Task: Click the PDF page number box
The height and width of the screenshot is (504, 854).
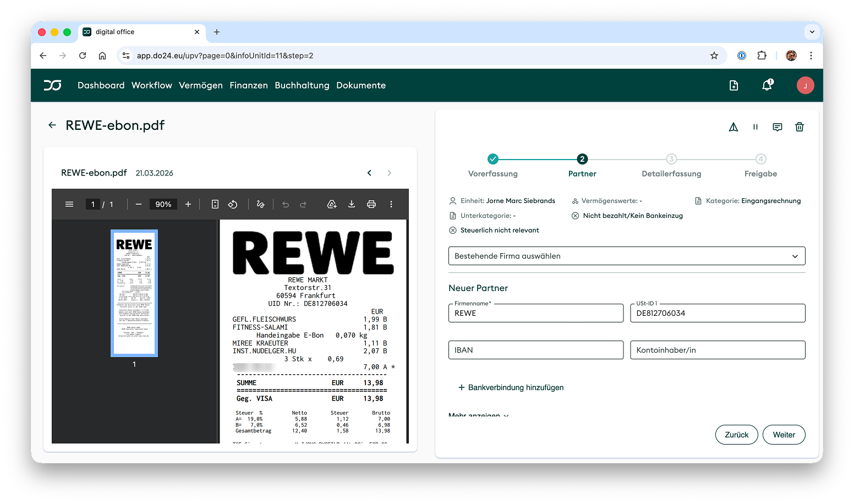Action: click(93, 204)
